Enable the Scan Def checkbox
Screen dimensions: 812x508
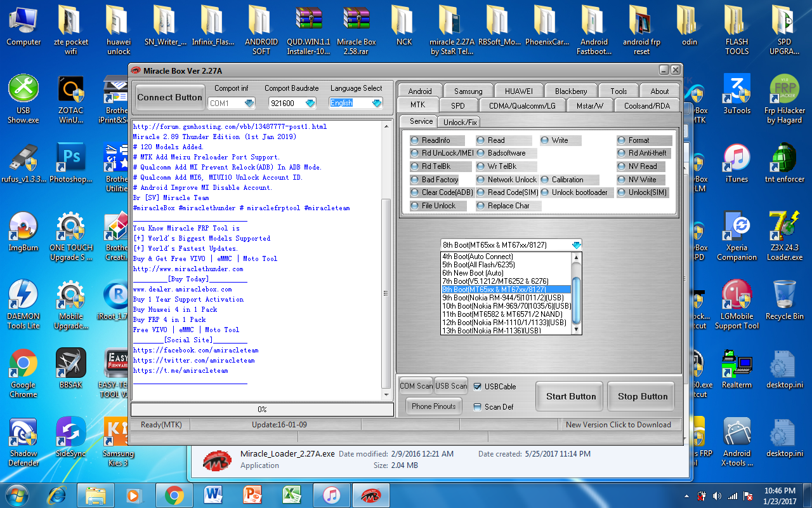click(477, 407)
